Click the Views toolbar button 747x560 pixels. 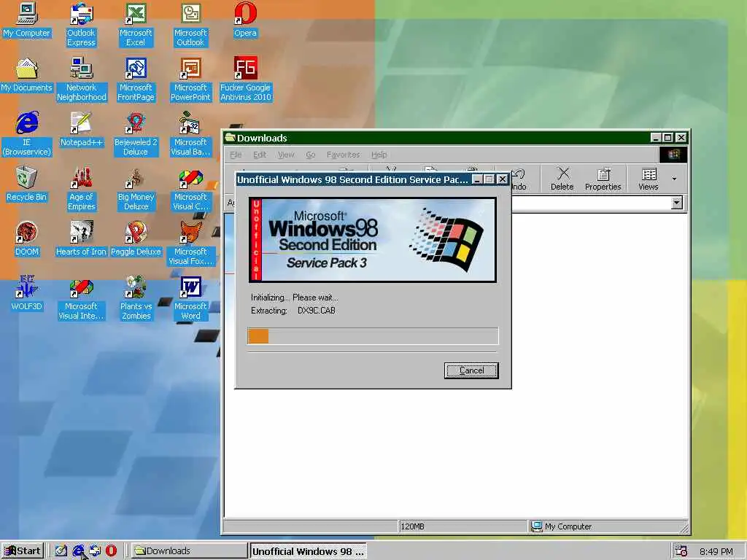[649, 179]
